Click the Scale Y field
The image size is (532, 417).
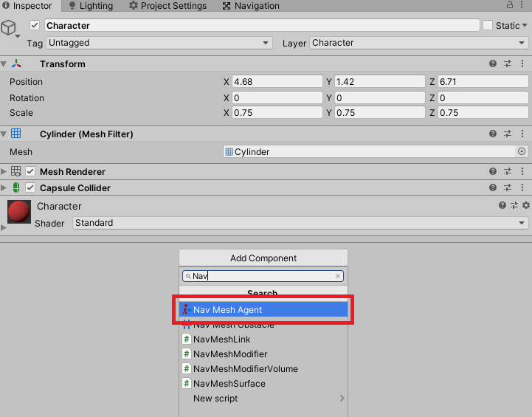point(380,113)
